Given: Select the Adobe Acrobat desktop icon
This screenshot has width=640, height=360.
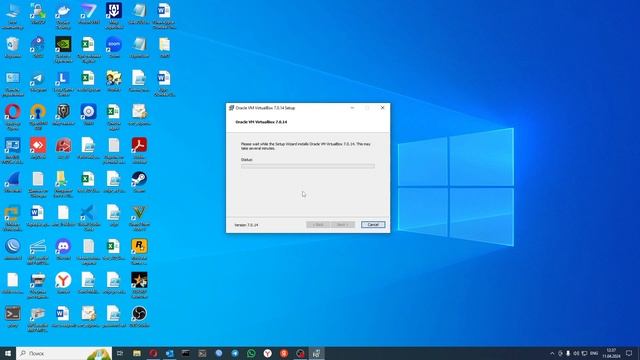Looking at the screenshot, I should (139, 150).
